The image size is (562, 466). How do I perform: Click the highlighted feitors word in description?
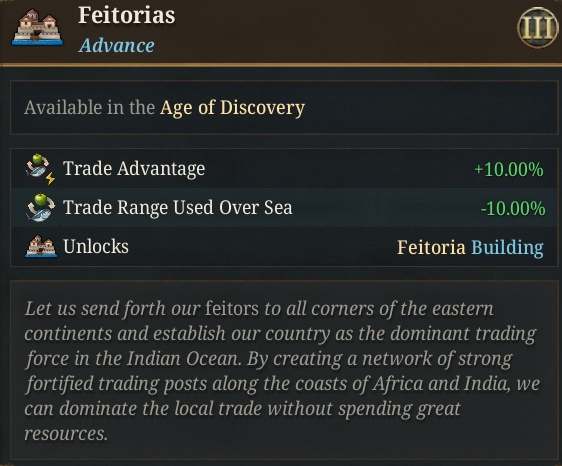(x=232, y=309)
